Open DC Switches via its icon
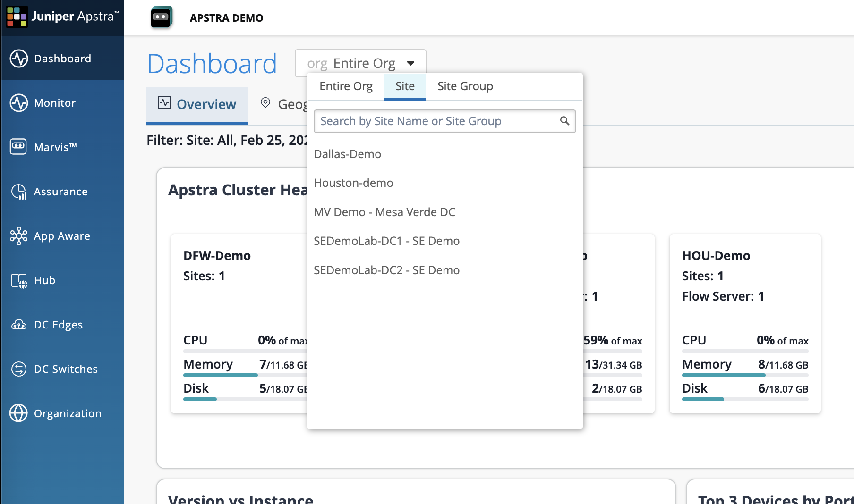The width and height of the screenshot is (854, 504). tap(19, 369)
